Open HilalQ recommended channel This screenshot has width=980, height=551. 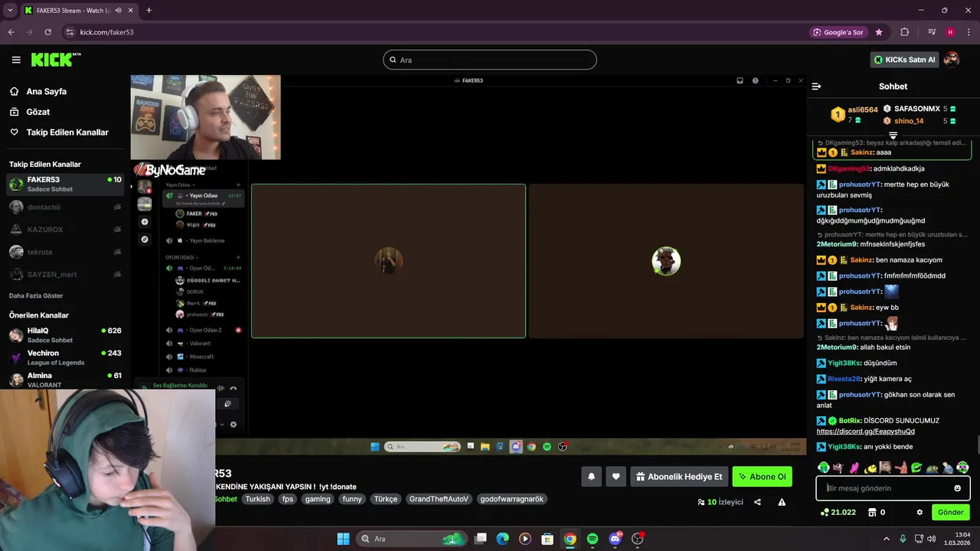(65, 335)
